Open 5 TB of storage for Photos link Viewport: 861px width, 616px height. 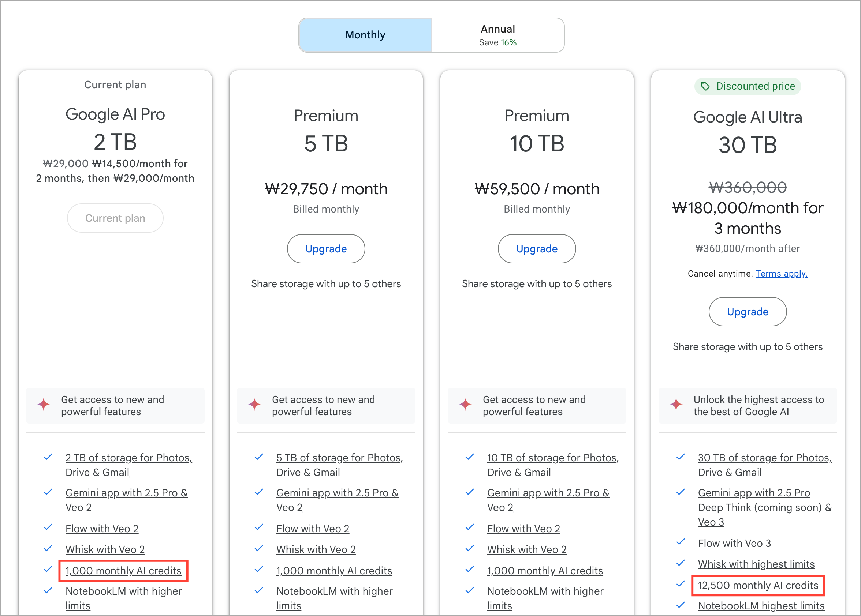340,465
